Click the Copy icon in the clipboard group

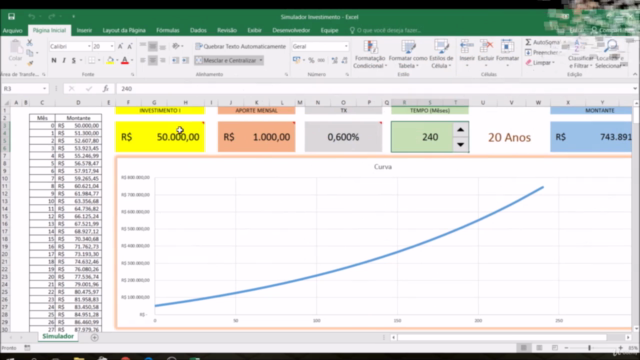pos(30,53)
